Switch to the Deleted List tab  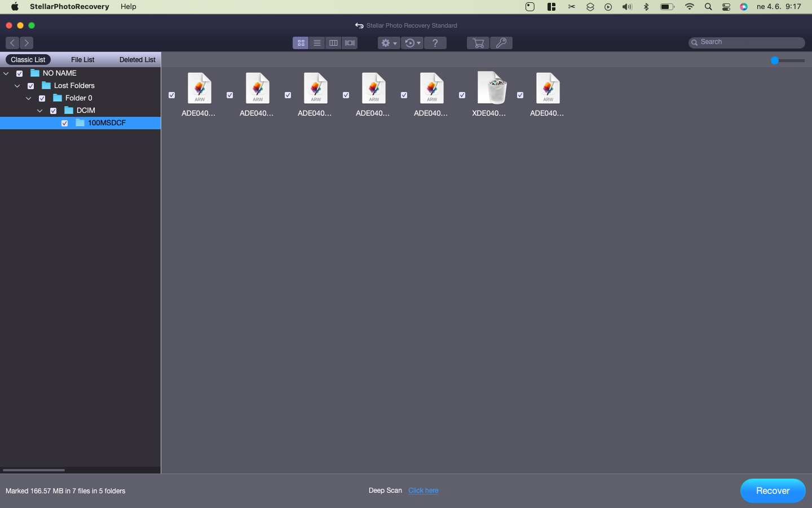(138, 59)
